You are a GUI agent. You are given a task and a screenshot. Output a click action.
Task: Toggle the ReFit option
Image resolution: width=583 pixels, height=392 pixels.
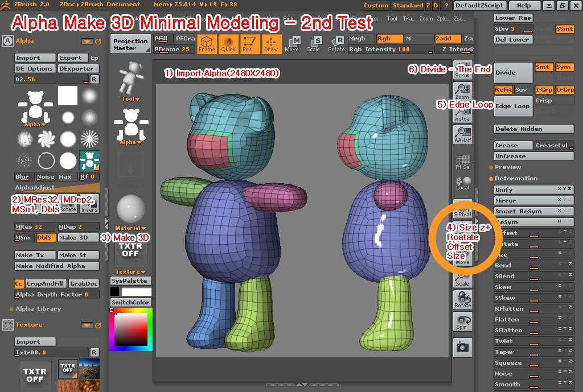tap(503, 89)
